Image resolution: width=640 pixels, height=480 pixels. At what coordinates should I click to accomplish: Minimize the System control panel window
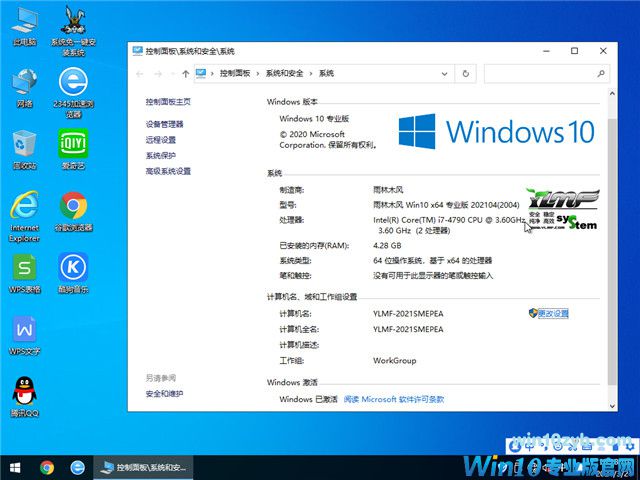(547, 51)
